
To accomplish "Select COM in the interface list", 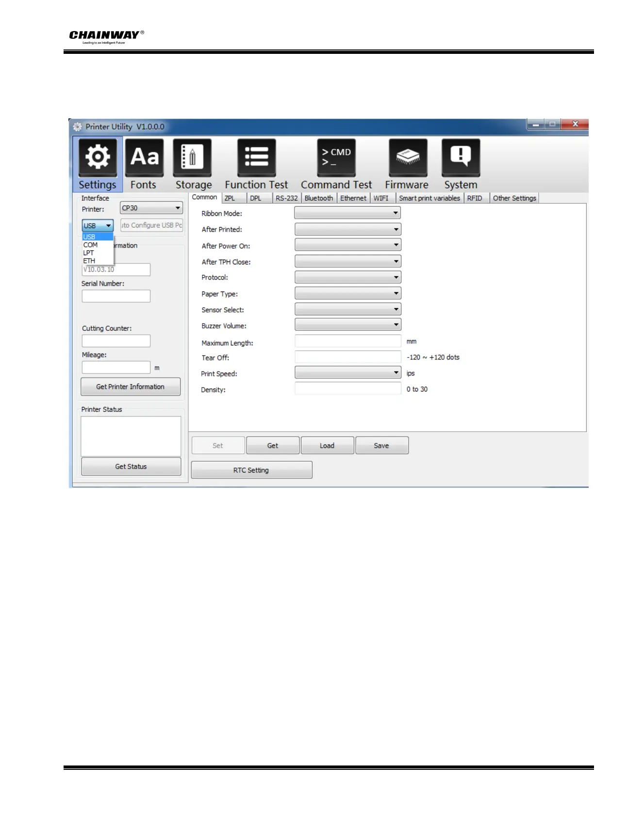I will click(x=98, y=245).
